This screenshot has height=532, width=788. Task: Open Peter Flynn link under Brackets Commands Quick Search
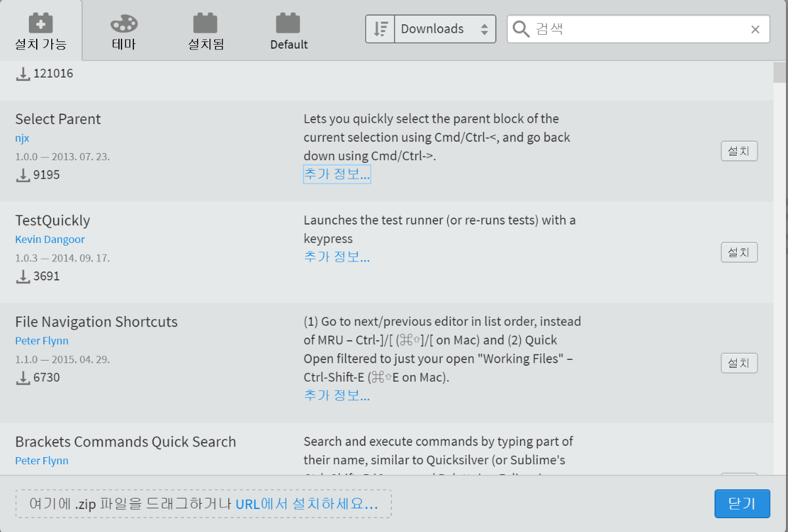point(42,460)
